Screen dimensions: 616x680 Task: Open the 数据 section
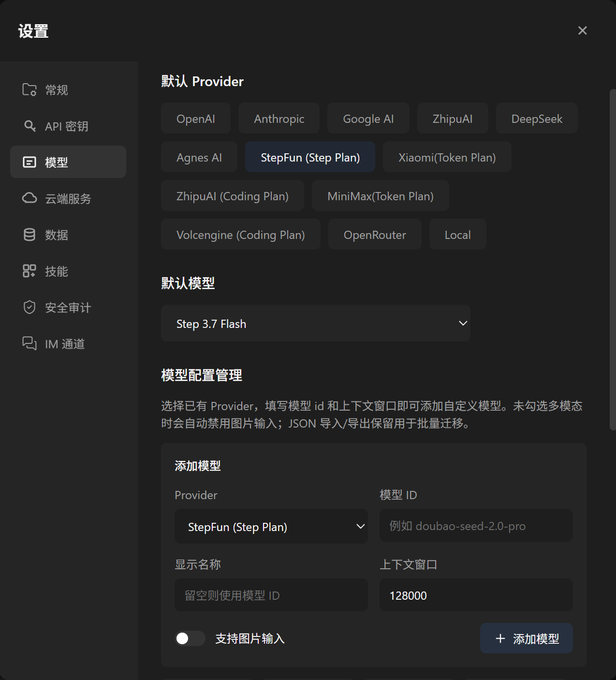68,235
